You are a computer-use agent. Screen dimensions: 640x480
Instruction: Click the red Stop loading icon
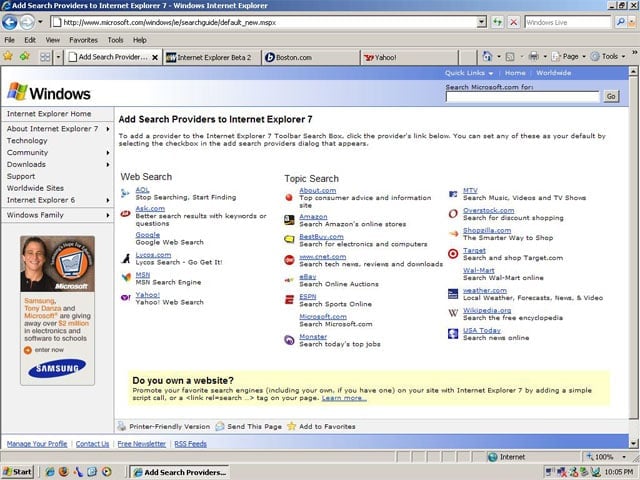(x=514, y=22)
